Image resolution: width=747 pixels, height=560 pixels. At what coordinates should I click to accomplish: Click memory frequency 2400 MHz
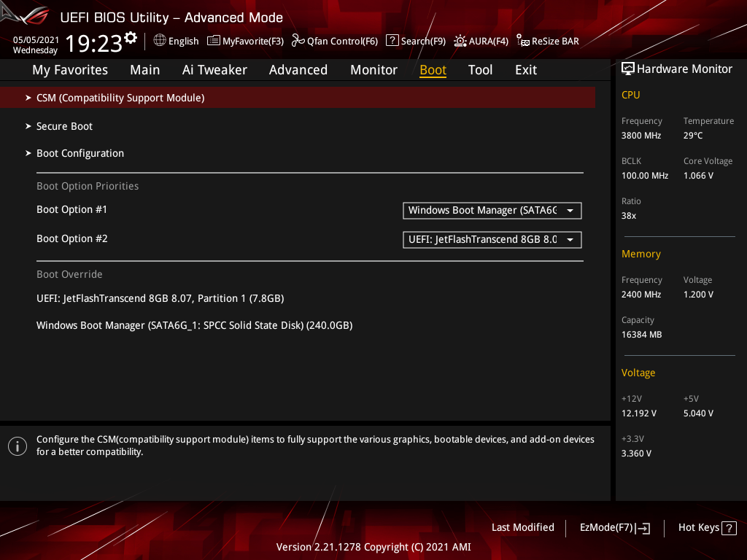pyautogui.click(x=641, y=295)
